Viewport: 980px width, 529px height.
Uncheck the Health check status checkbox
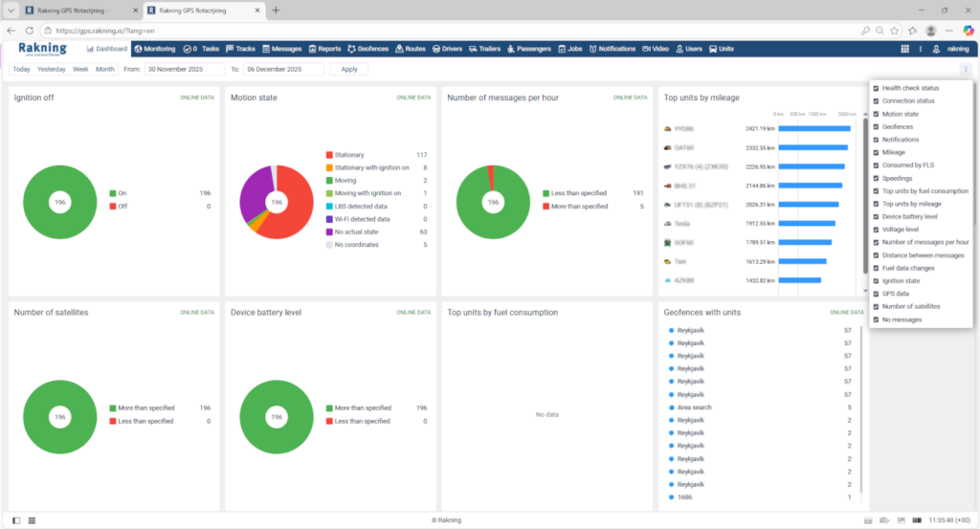pyautogui.click(x=876, y=88)
